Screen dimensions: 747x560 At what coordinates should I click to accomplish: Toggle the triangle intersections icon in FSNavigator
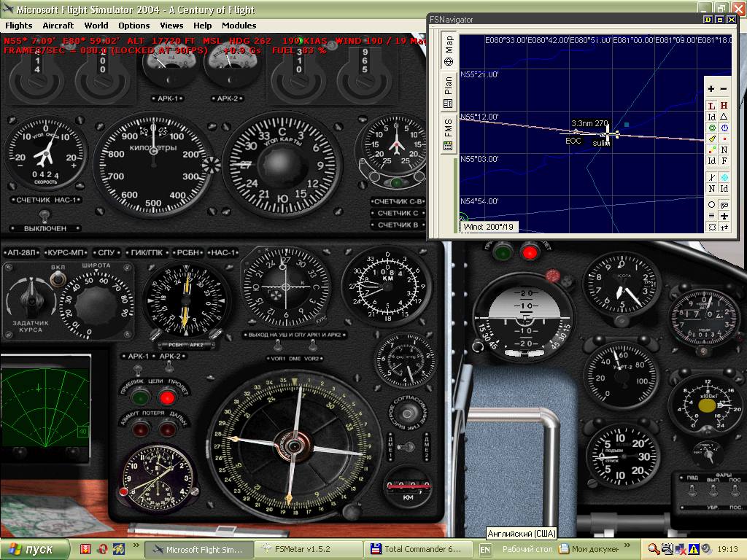(x=724, y=117)
